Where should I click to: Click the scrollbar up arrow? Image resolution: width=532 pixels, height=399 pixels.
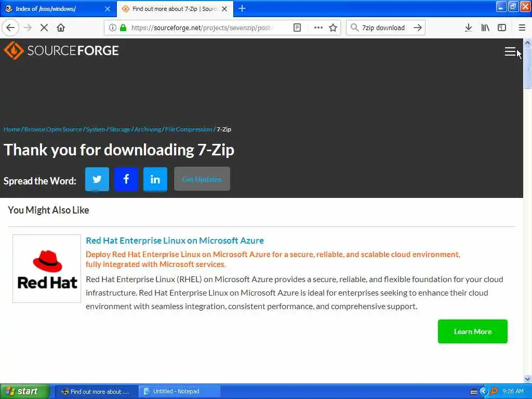click(527, 43)
